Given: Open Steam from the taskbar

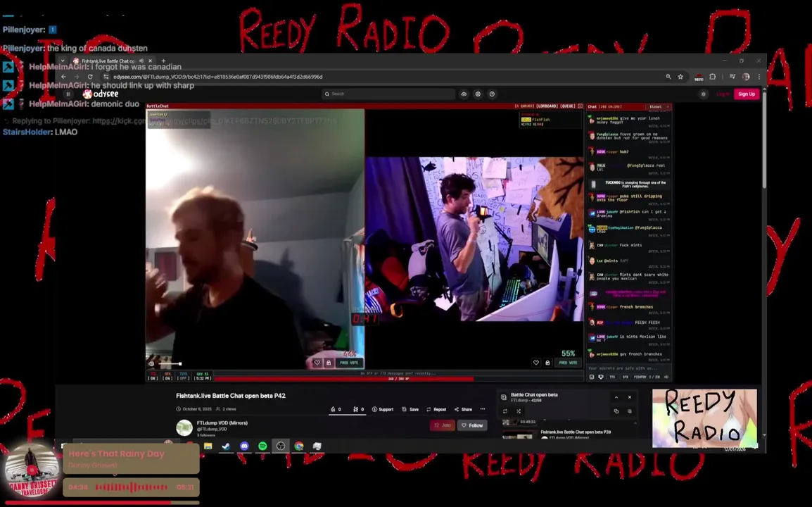Looking at the screenshot, I should 227,446.
